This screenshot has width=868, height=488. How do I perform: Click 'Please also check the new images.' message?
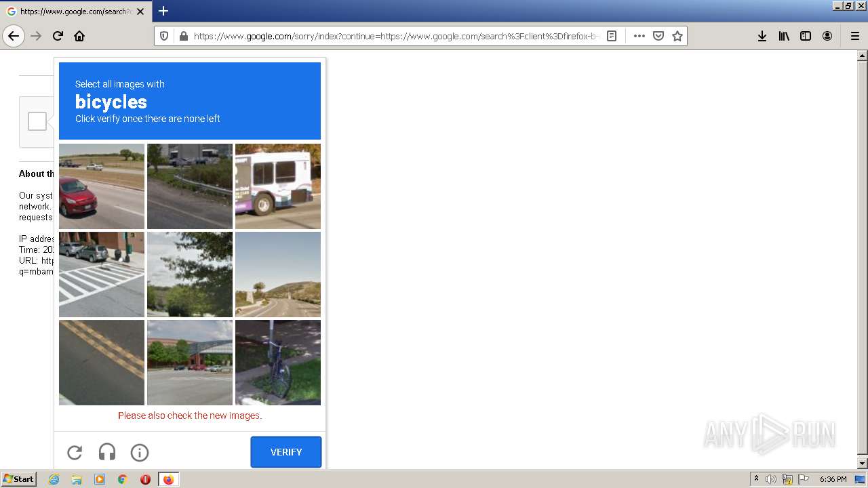pyautogui.click(x=190, y=415)
